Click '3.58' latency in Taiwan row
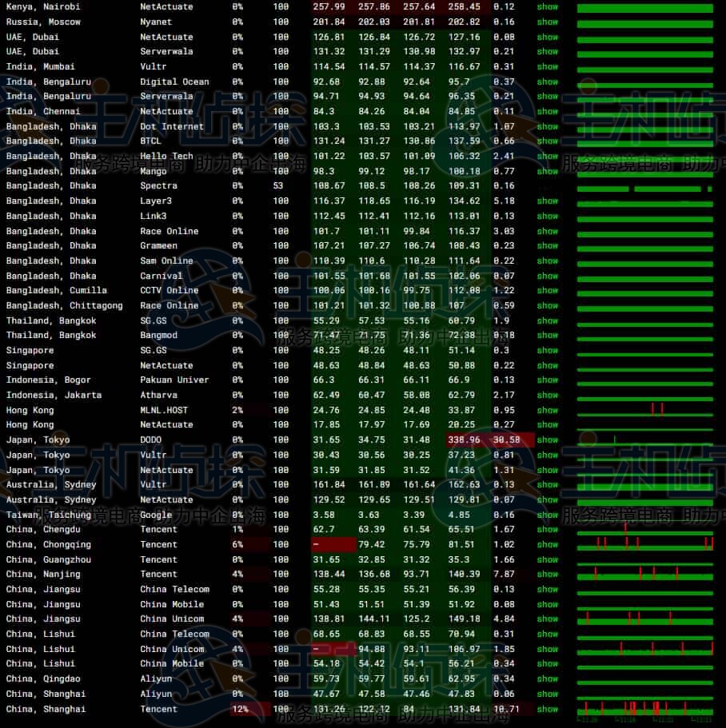This screenshot has height=728, width=726. click(x=324, y=515)
